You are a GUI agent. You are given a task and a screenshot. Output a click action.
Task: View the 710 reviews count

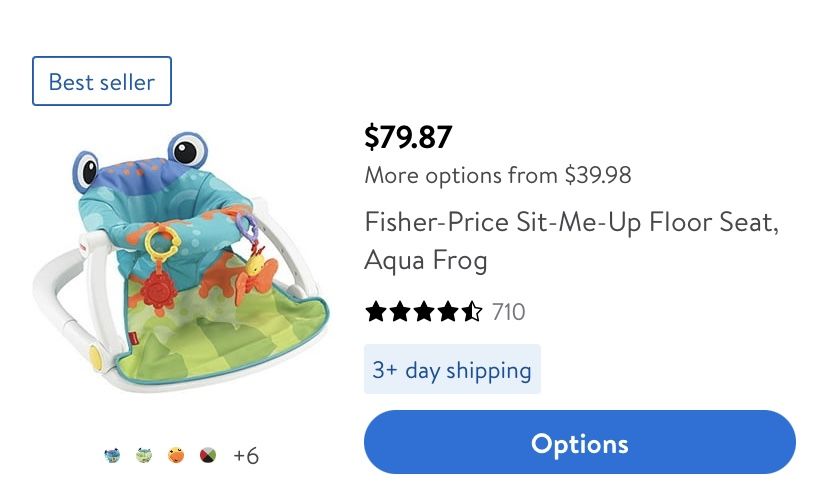pos(508,312)
